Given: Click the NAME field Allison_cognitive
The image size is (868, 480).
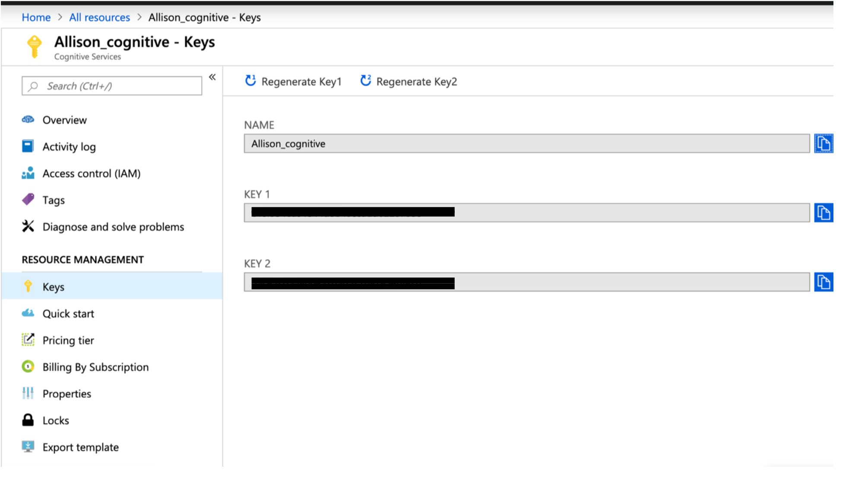Looking at the screenshot, I should click(x=527, y=143).
